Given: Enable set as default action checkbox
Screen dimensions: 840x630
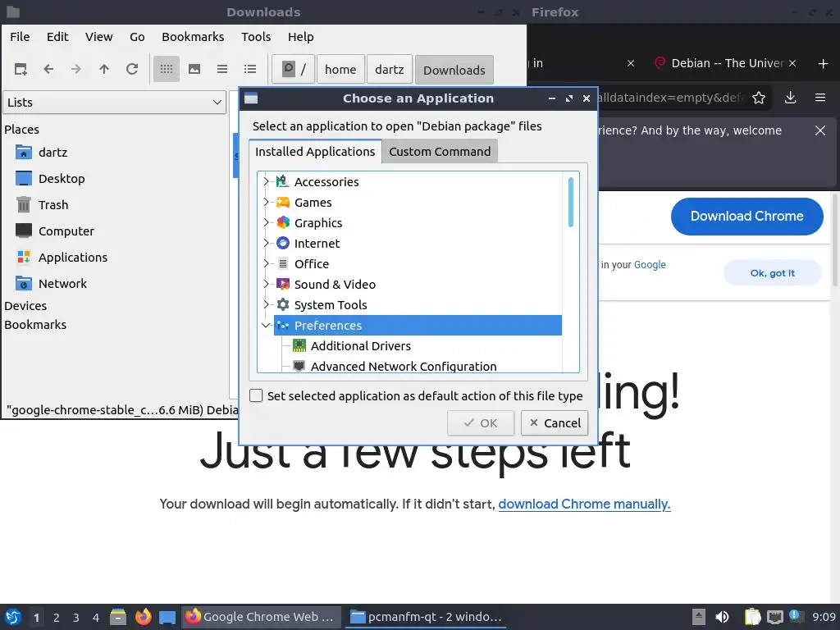Looking at the screenshot, I should tap(256, 396).
